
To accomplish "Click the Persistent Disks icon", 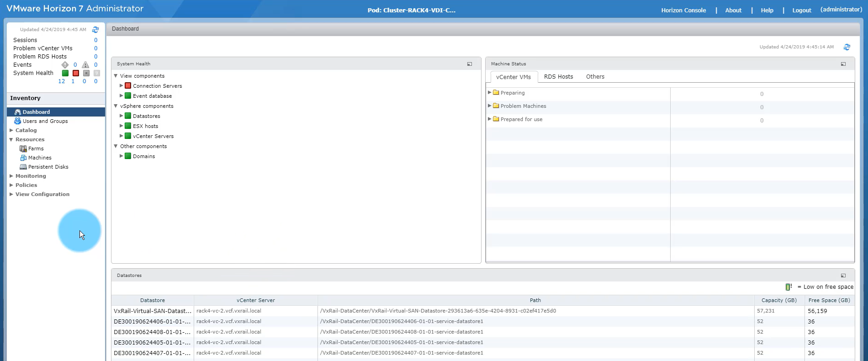I will 23,167.
